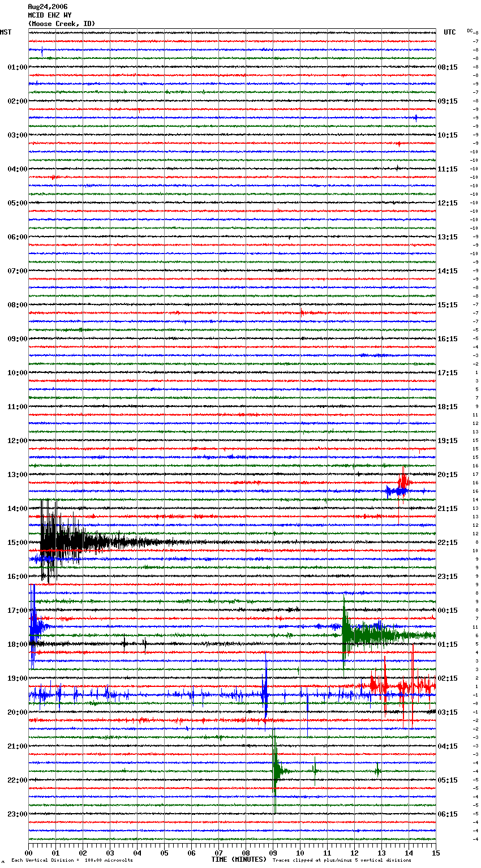Click the 16:15 UTC time label

click(448, 339)
